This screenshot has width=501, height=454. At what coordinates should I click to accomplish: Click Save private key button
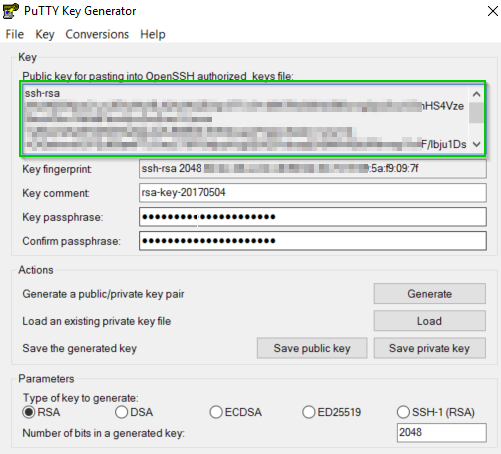[x=429, y=348]
